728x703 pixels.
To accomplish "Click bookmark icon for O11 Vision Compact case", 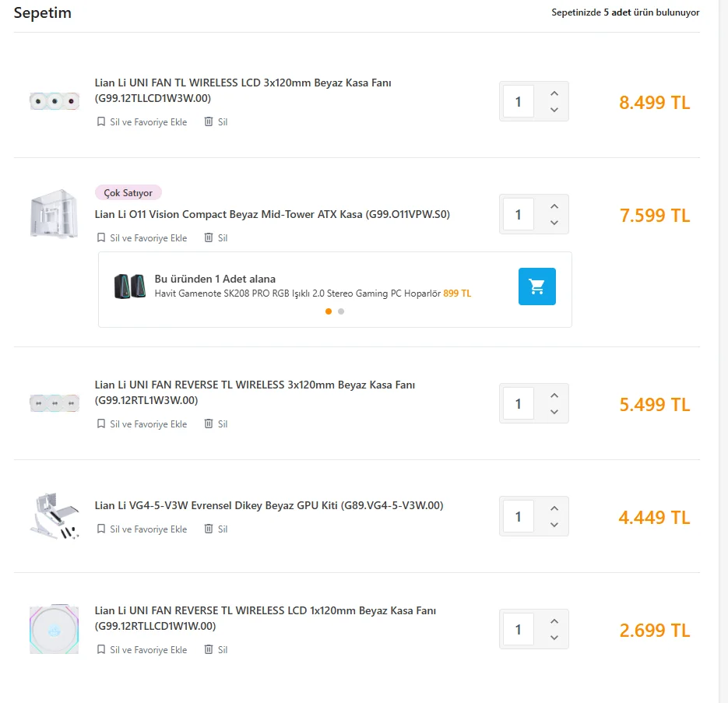I will tap(100, 237).
